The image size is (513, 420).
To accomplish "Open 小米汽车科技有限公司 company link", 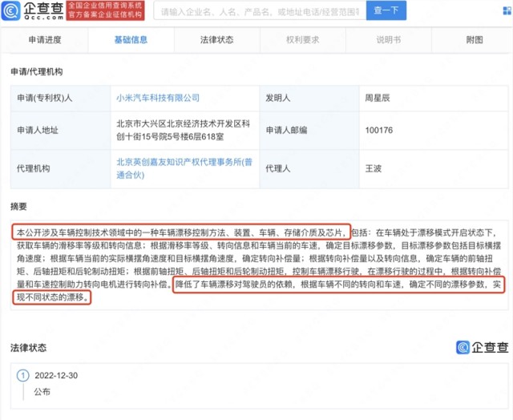I will (158, 98).
